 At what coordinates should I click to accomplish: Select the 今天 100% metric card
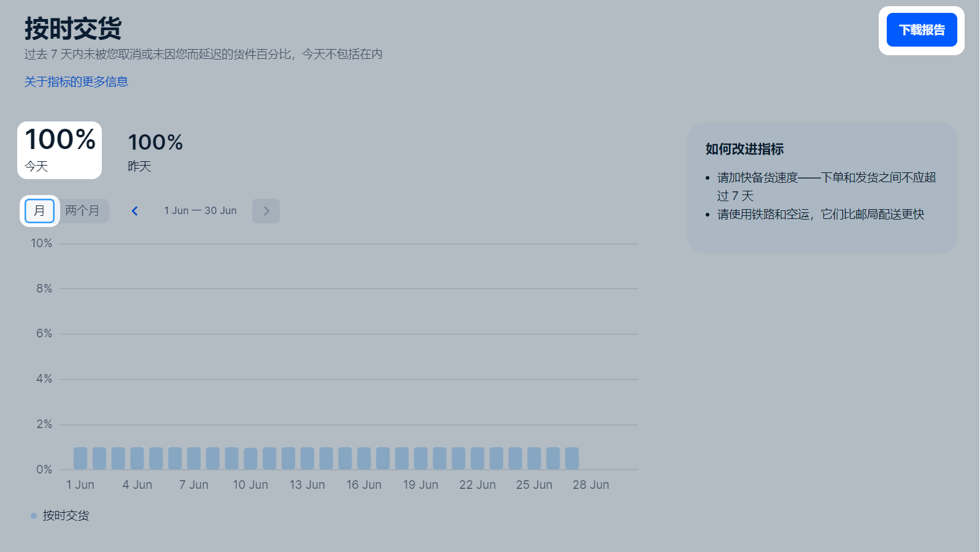click(60, 150)
